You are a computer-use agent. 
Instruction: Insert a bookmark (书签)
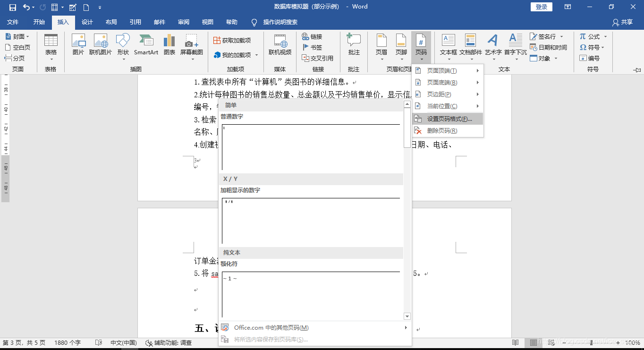[x=312, y=47]
